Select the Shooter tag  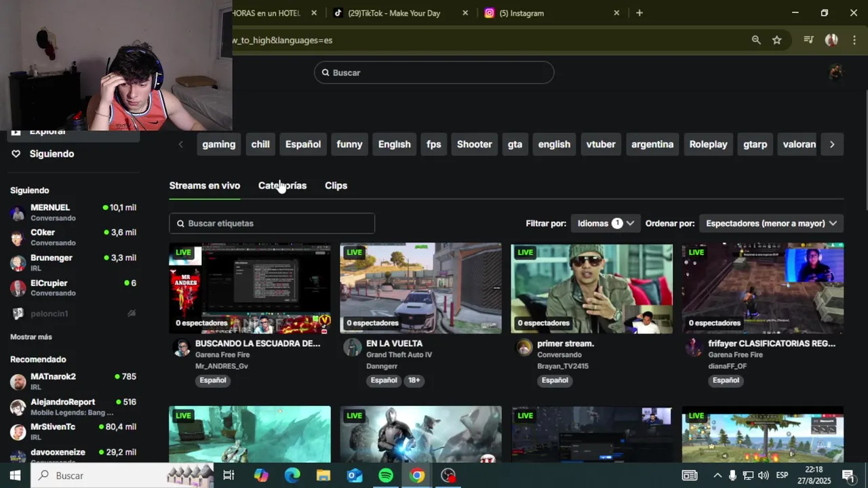click(x=474, y=144)
